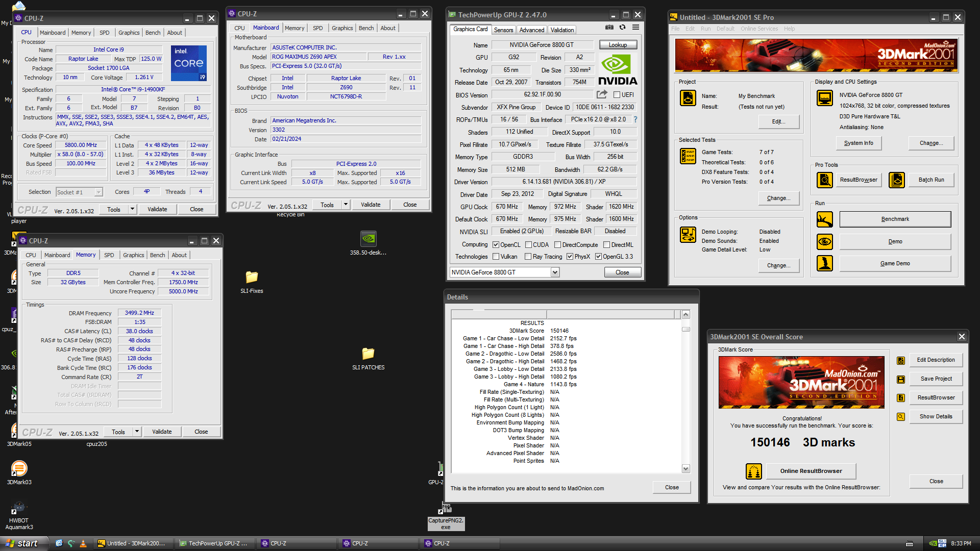Click the Details results scrollbar up arrow
980x551 pixels.
tap(685, 315)
